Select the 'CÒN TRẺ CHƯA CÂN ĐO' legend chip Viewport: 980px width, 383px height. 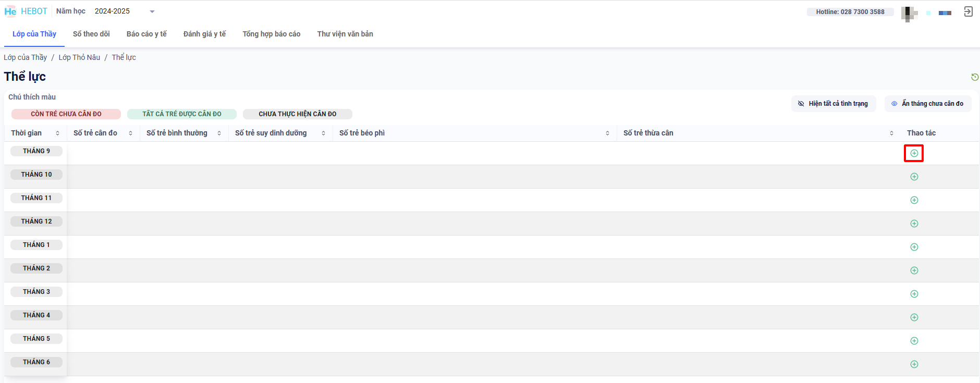(x=66, y=114)
